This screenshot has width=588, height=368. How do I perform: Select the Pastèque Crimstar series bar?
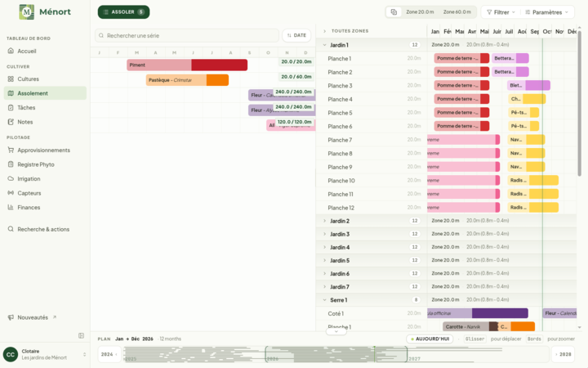(187, 80)
